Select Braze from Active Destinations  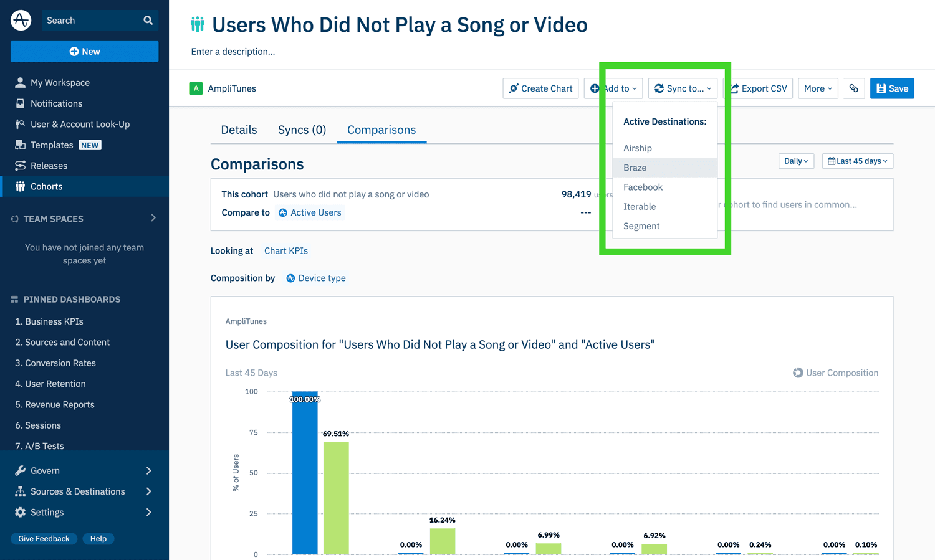[x=635, y=168]
